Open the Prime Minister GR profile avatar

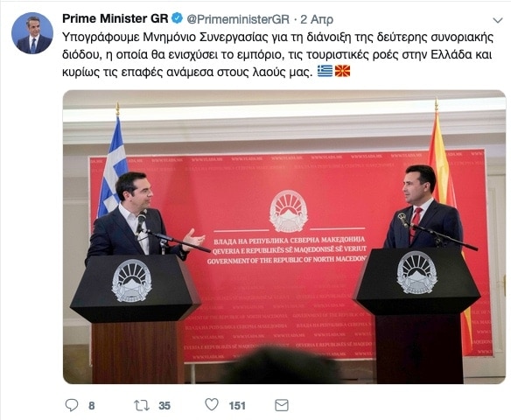[x=32, y=33]
